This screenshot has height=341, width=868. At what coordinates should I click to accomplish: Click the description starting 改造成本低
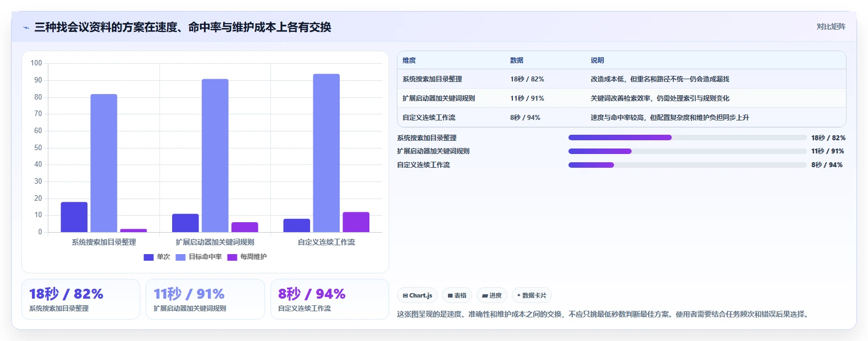660,79
